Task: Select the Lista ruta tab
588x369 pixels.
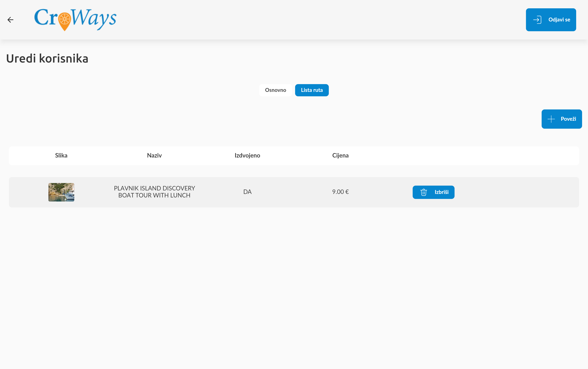Action: coord(312,90)
